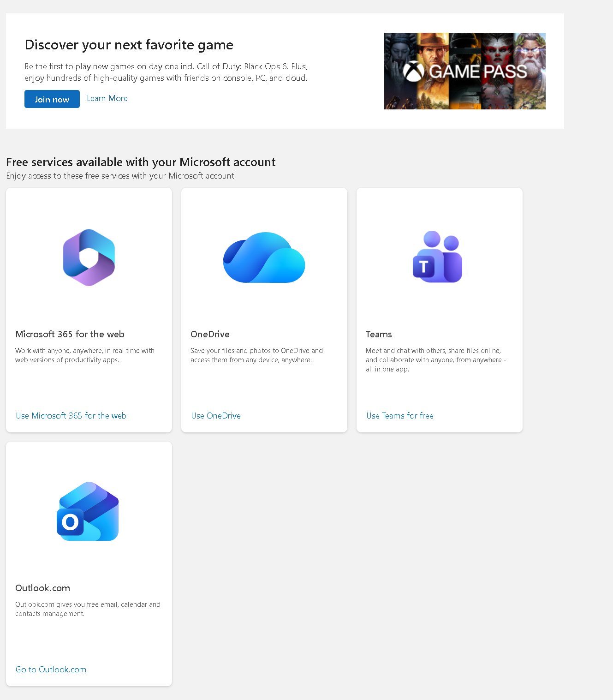This screenshot has width=613, height=700.
Task: Click Use Microsoft 365 for the web
Action: pos(71,415)
